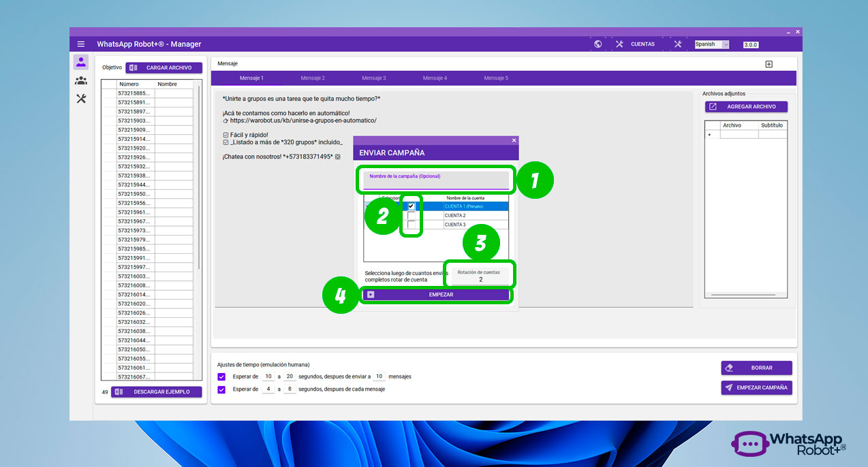Click the maximum seconds field showing 8

(290, 389)
